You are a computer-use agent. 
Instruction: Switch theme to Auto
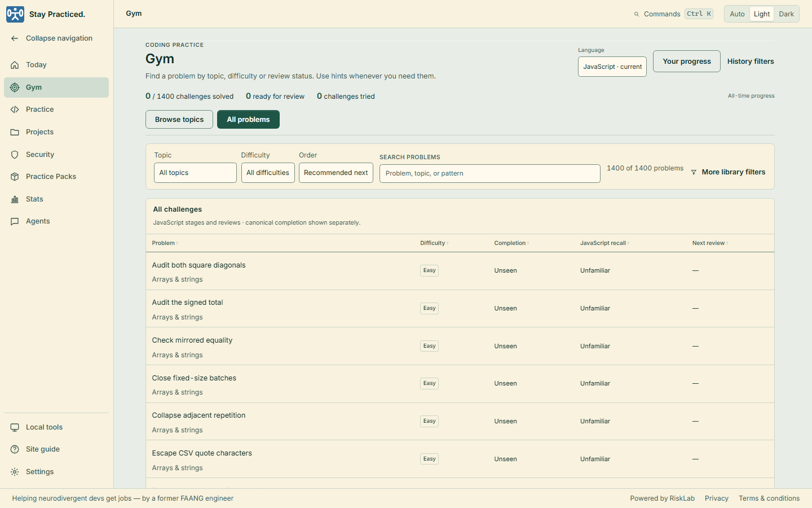tap(737, 14)
